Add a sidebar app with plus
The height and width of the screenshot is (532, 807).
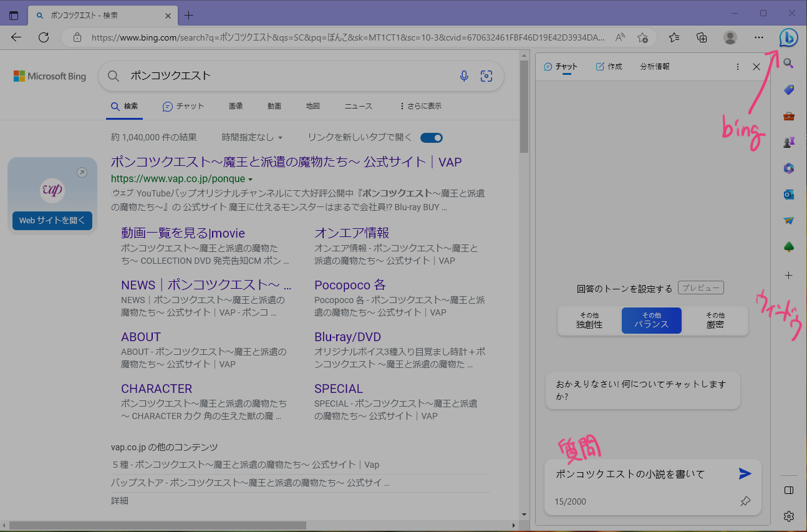[788, 275]
